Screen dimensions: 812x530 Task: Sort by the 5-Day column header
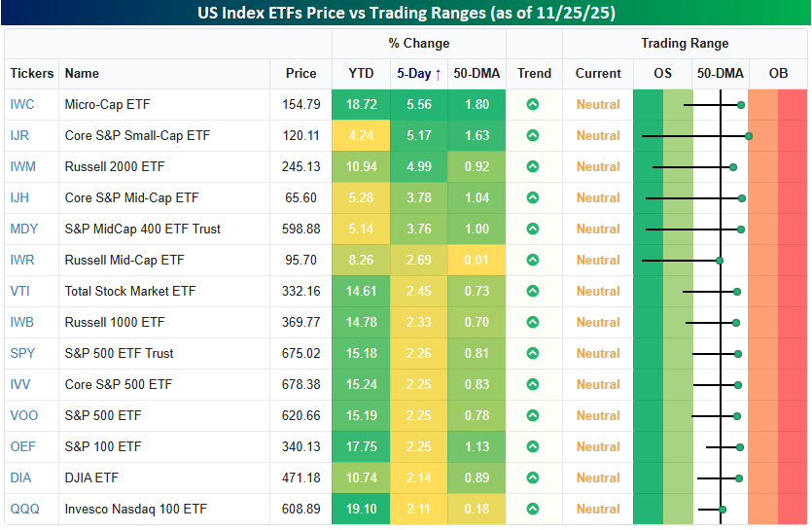(x=418, y=74)
